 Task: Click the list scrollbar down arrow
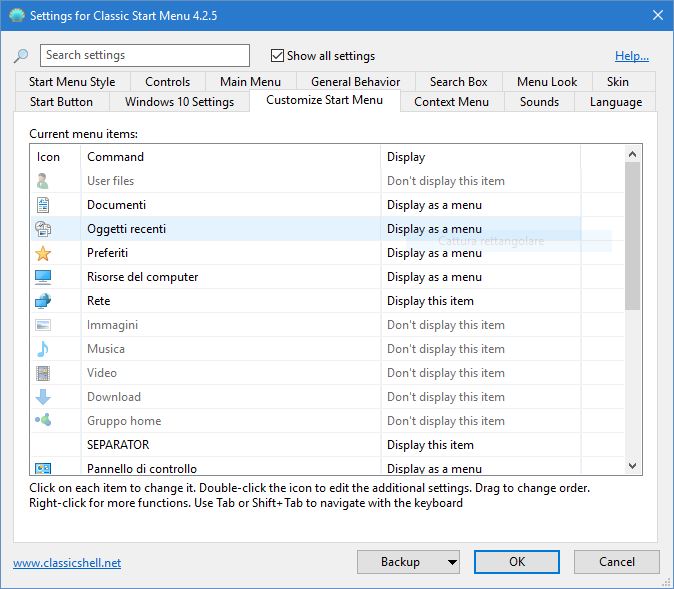click(x=632, y=466)
